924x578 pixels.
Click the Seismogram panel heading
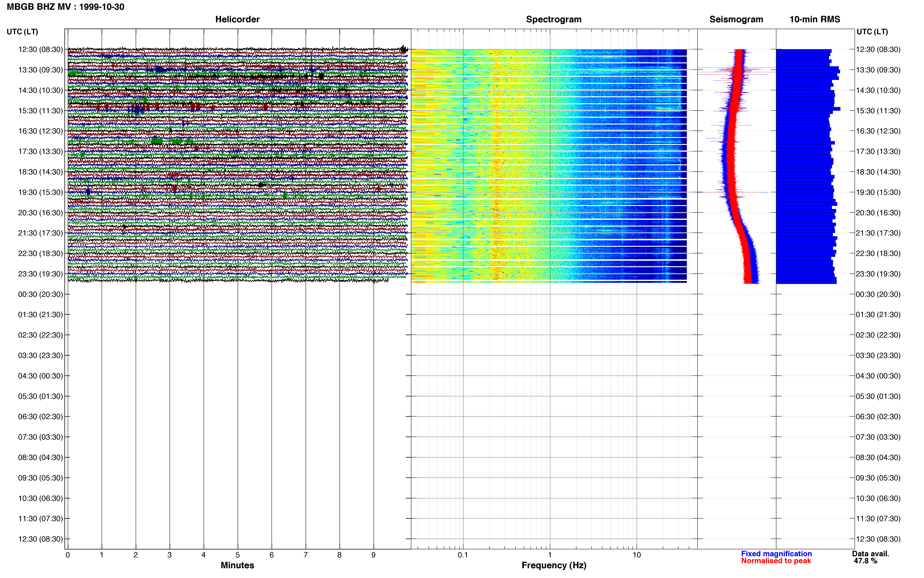(736, 19)
